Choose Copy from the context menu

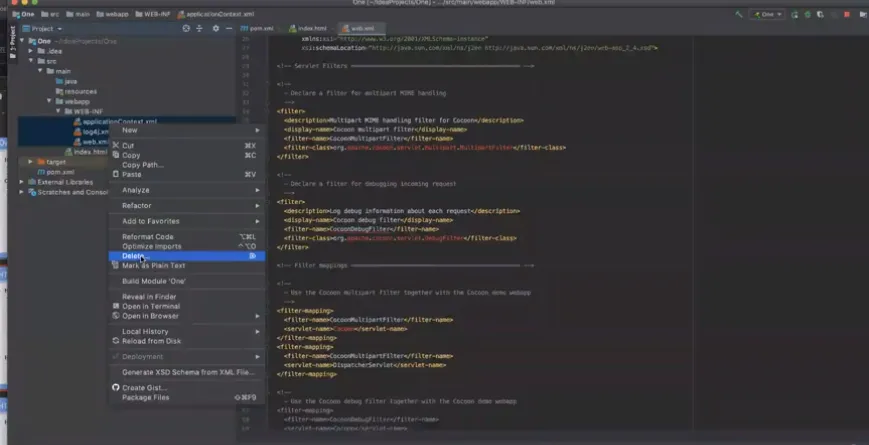(186, 155)
